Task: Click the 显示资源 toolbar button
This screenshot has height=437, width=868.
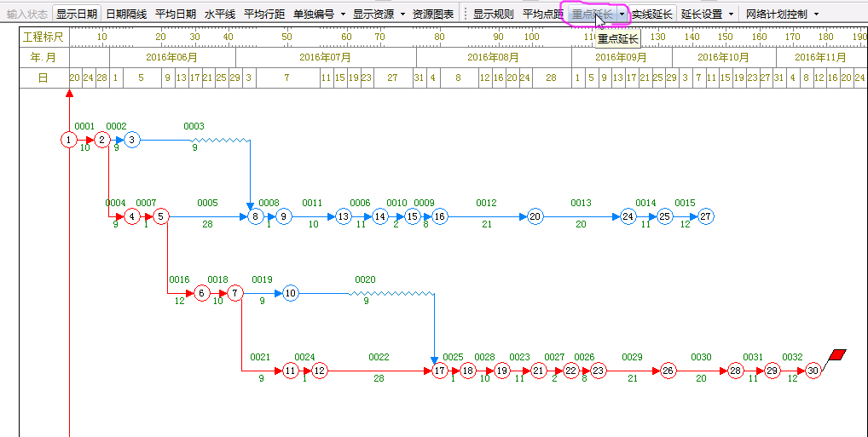Action: click(373, 14)
